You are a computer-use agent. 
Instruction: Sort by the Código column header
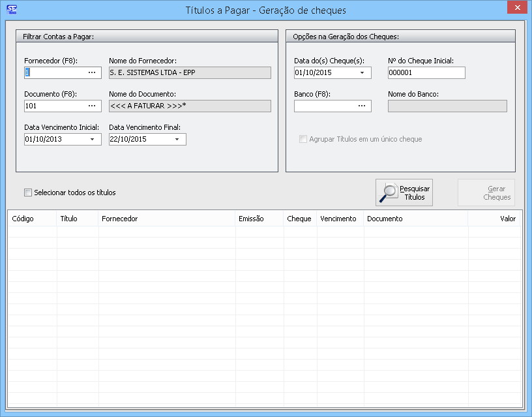coord(23,219)
